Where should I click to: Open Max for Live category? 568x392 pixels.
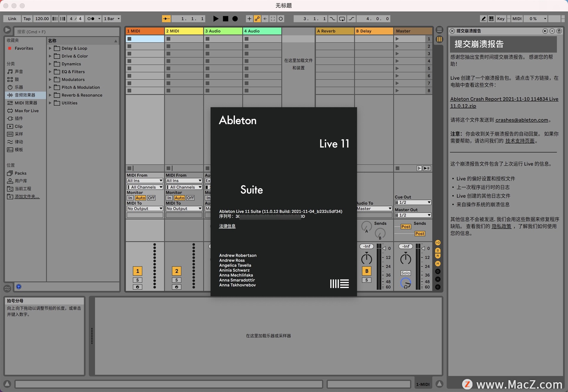click(26, 111)
